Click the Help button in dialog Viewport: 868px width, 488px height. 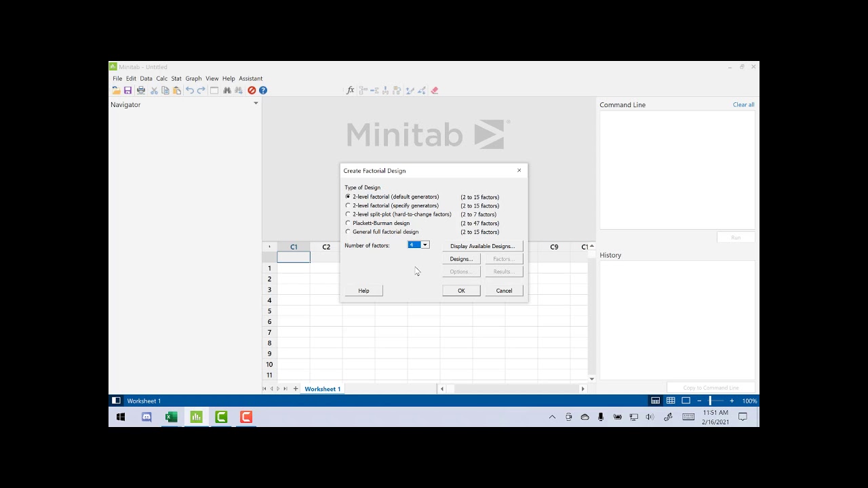pos(363,291)
